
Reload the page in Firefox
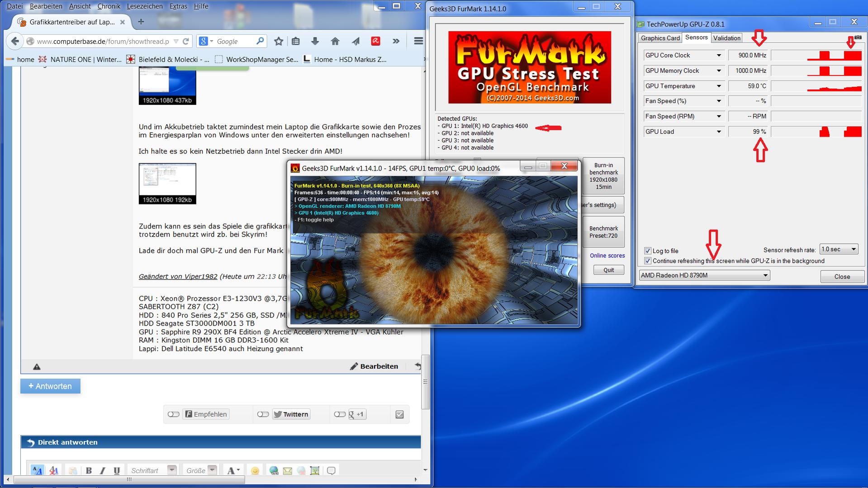click(185, 41)
